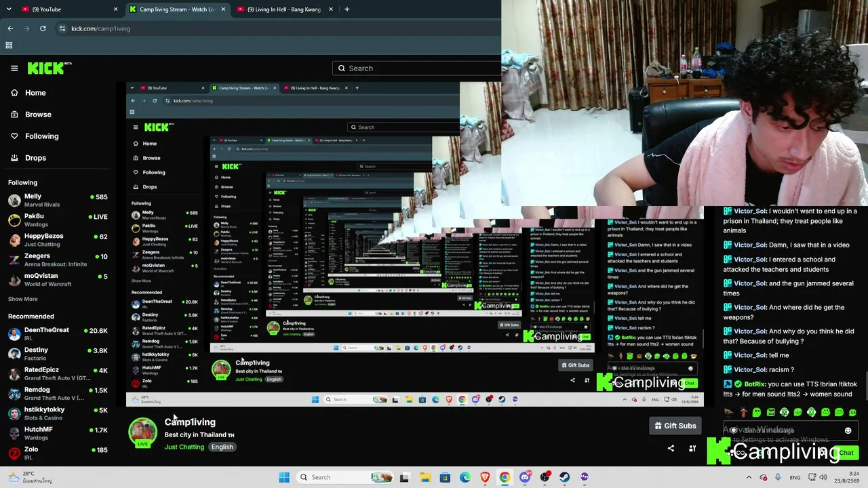Click the Windows taskbar search box
The height and width of the screenshot is (488, 868).
346,477
